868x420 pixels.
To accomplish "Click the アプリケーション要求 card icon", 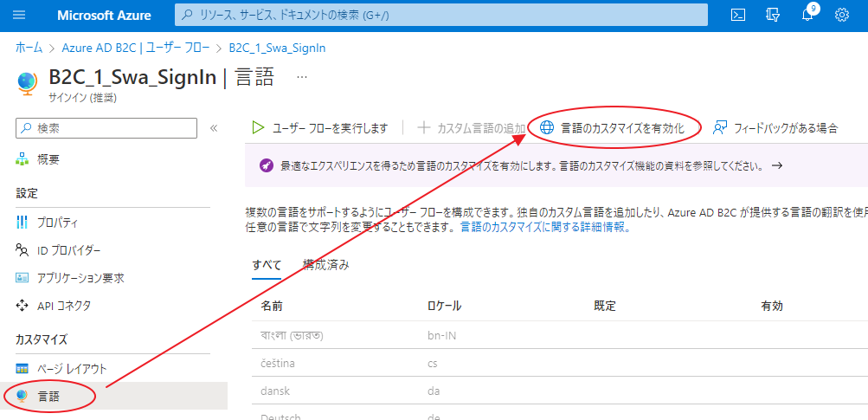I will (x=23, y=278).
